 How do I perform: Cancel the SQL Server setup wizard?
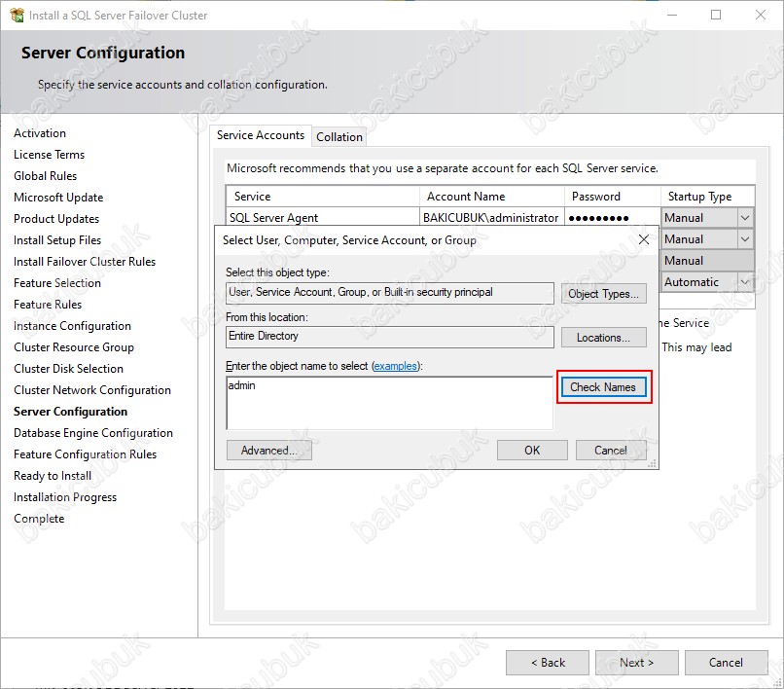point(726,663)
